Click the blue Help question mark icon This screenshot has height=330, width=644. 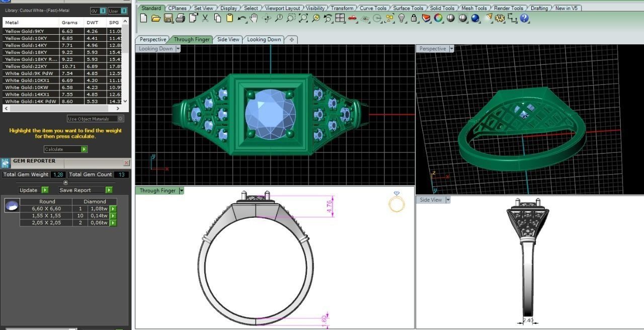(524, 18)
